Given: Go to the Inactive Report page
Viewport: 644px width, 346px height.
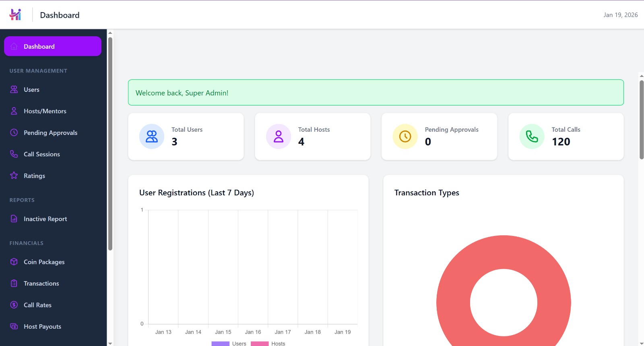Looking at the screenshot, I should coord(45,219).
